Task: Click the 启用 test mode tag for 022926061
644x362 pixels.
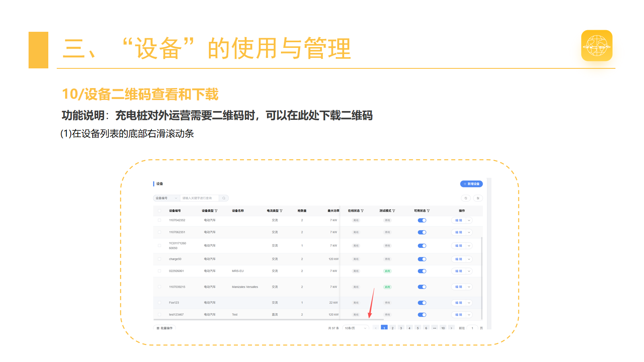Action: (387, 271)
